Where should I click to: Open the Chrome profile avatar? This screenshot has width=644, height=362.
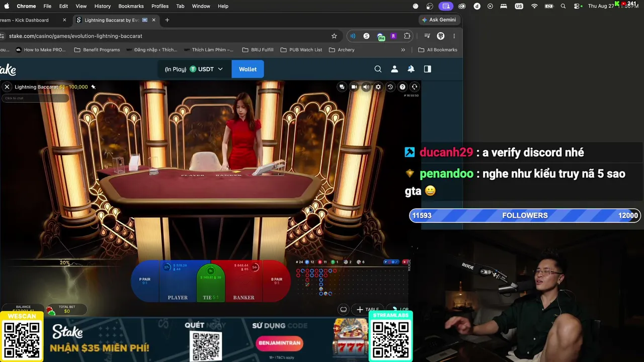click(441, 36)
